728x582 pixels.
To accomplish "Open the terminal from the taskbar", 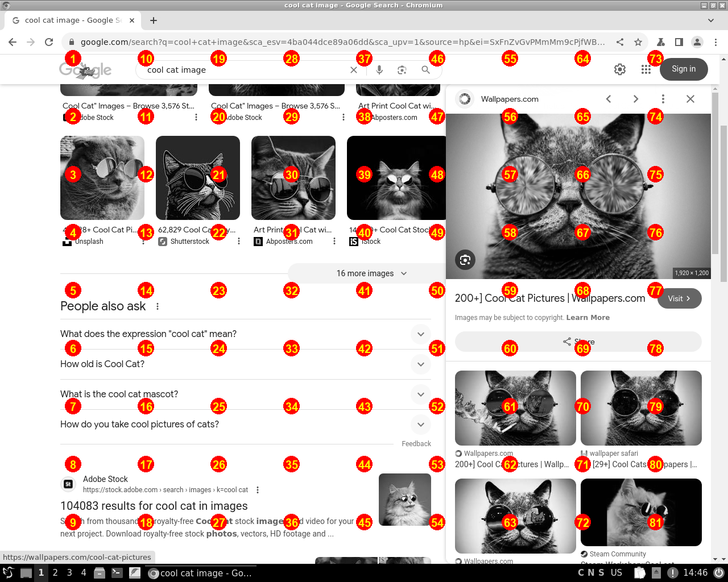I will [117, 573].
